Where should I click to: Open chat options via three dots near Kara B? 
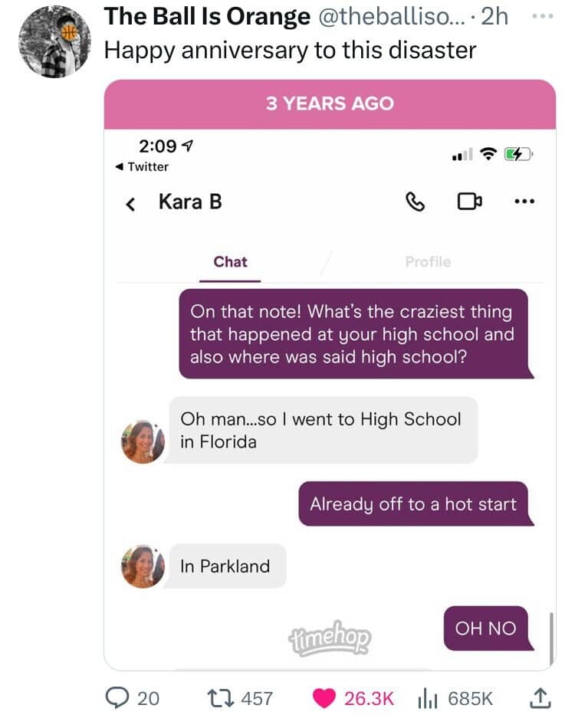point(525,202)
